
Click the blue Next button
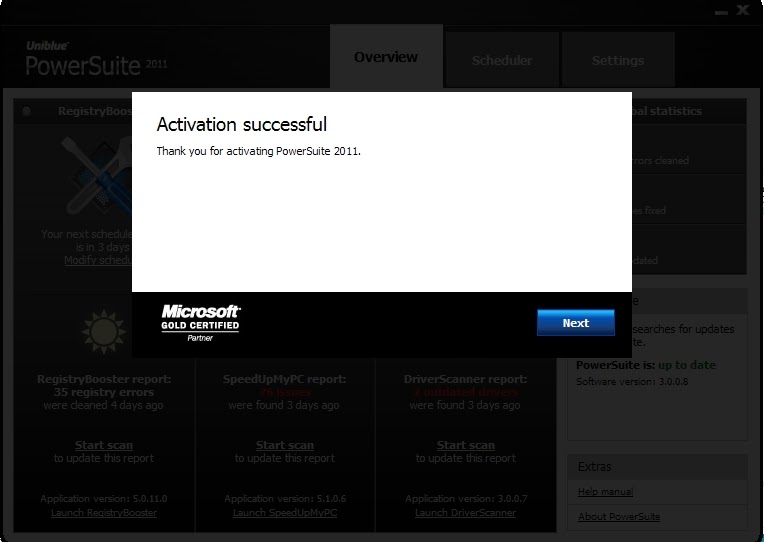click(x=575, y=323)
